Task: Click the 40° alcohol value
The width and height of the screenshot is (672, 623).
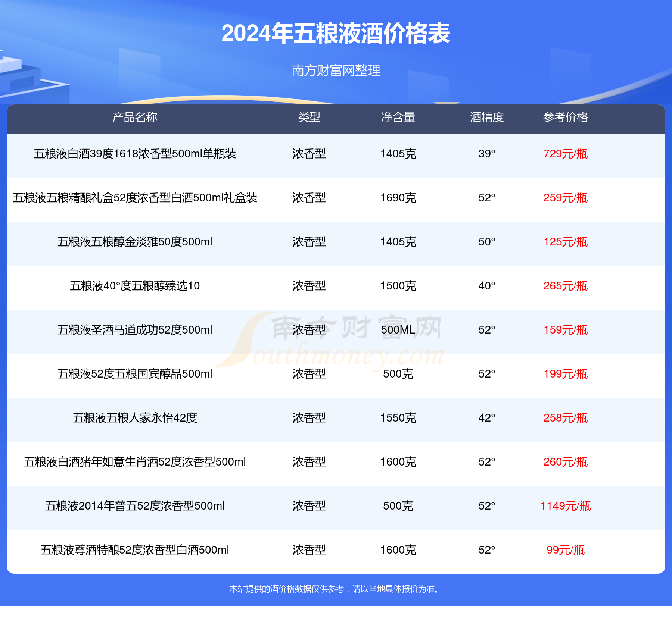Action: 487,286
